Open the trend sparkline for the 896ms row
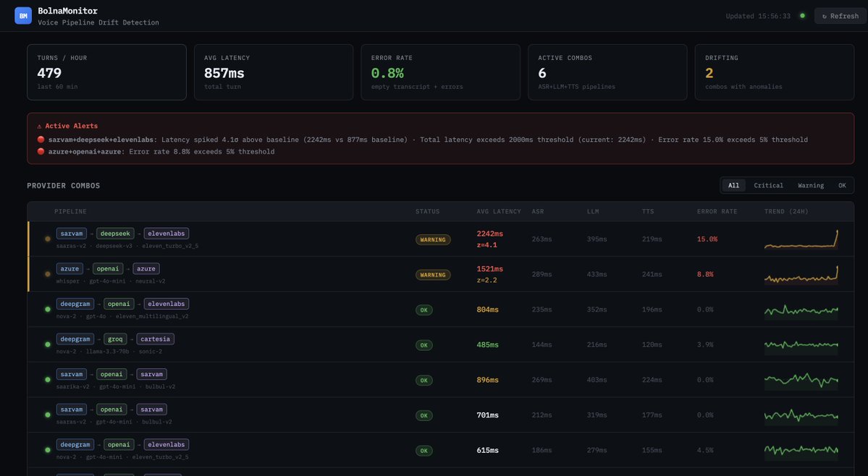Viewport: 868px width, 476px height. [801, 380]
